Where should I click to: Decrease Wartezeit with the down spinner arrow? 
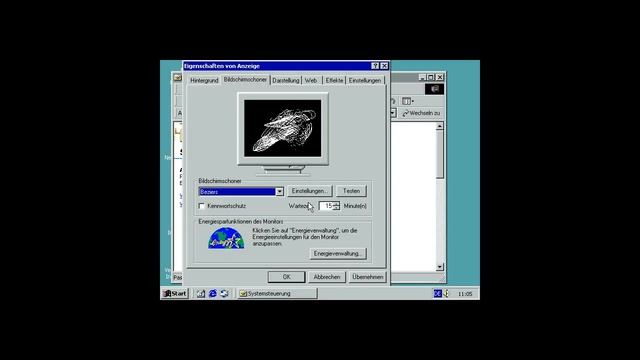(x=336, y=208)
